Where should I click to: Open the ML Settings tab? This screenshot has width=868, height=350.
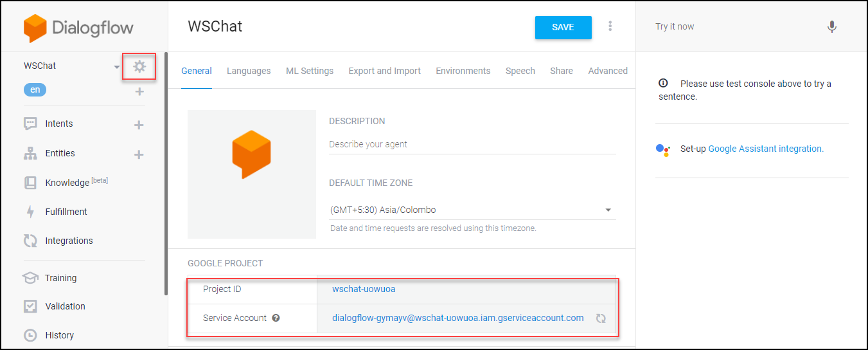point(310,71)
